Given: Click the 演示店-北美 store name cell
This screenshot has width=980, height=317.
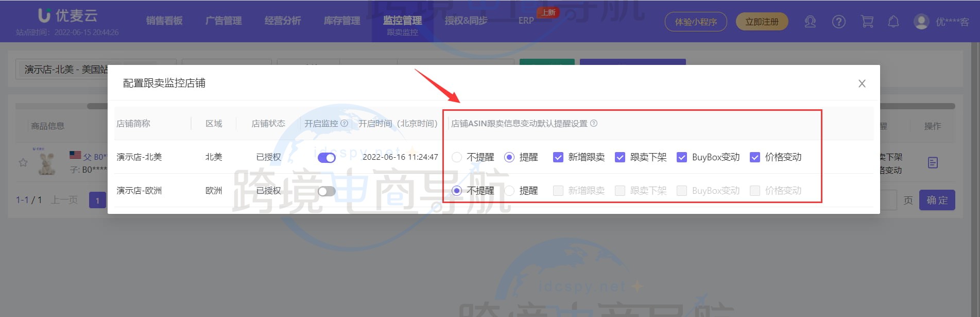Looking at the screenshot, I should (139, 157).
